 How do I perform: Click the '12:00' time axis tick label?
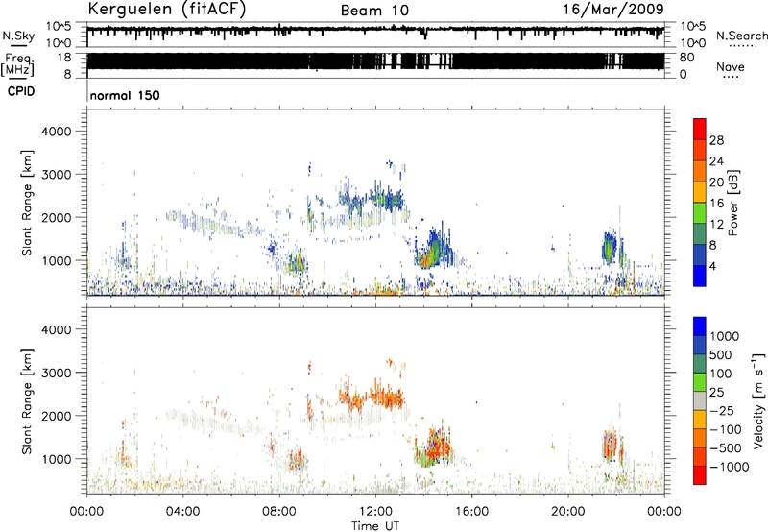pyautogui.click(x=375, y=512)
